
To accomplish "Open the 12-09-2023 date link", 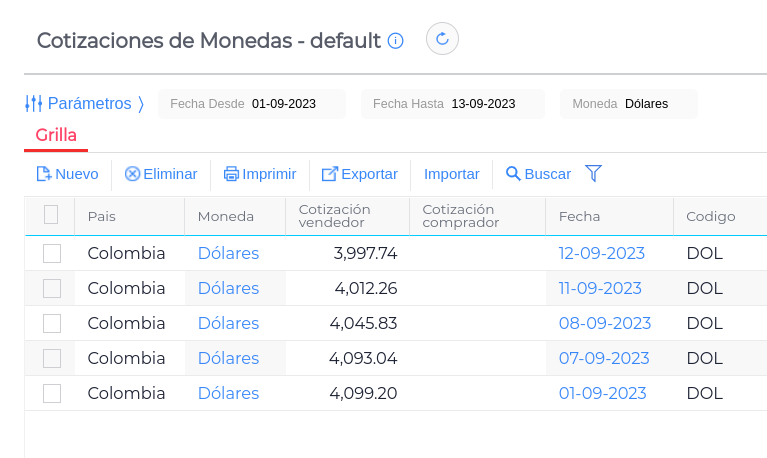I will point(602,254).
